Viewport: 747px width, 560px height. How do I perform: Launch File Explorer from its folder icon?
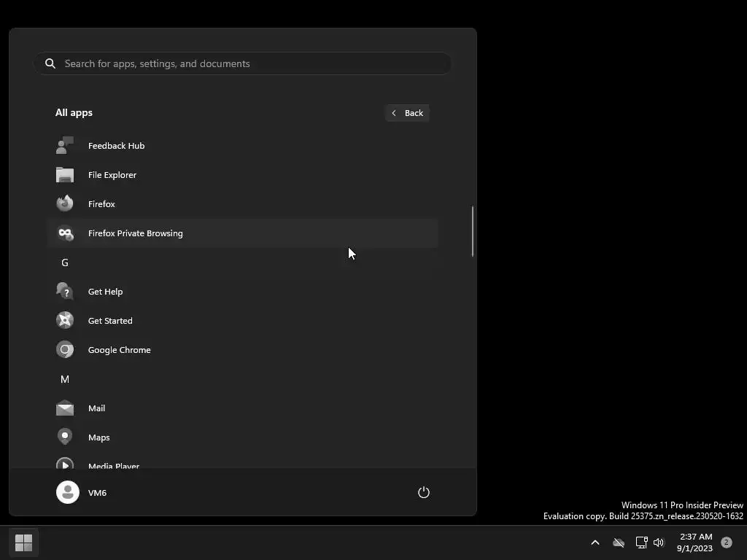pos(65,175)
